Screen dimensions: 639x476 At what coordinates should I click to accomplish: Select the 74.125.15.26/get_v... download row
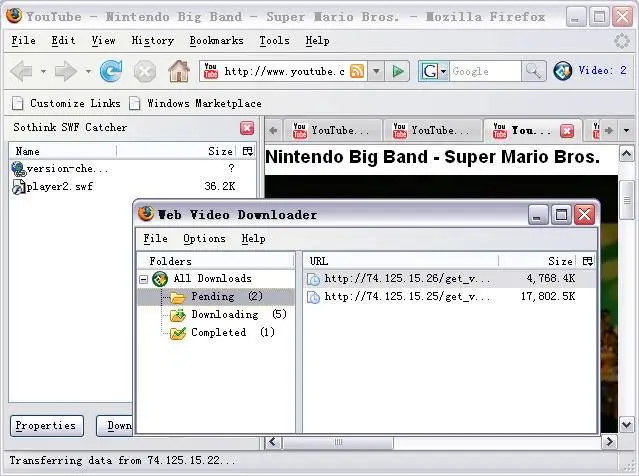(450, 279)
